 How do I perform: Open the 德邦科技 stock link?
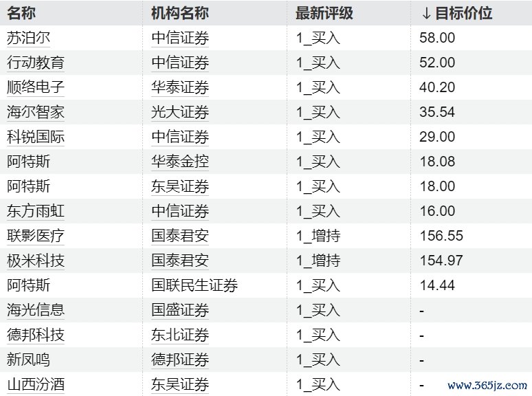(35, 335)
